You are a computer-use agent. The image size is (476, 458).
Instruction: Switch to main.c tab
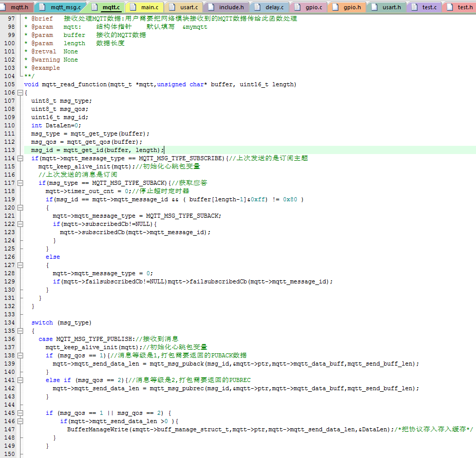point(145,7)
